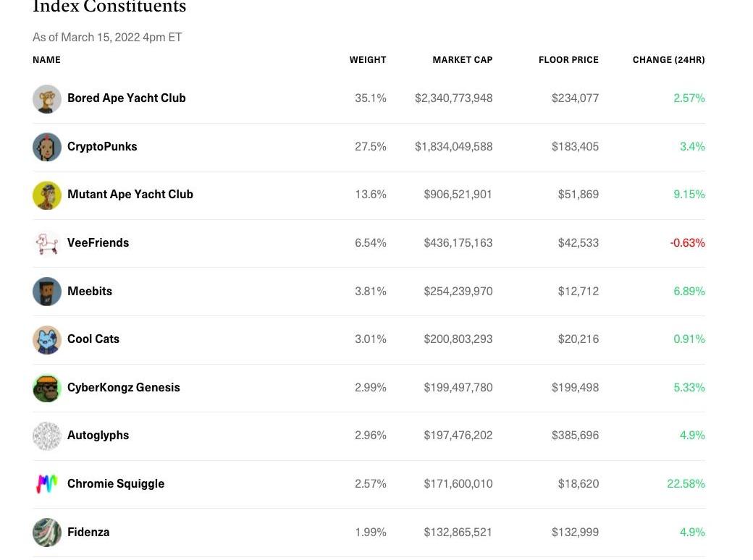Click the Fidenza collection name
Viewport: 753px width, 560px height.
coord(88,533)
